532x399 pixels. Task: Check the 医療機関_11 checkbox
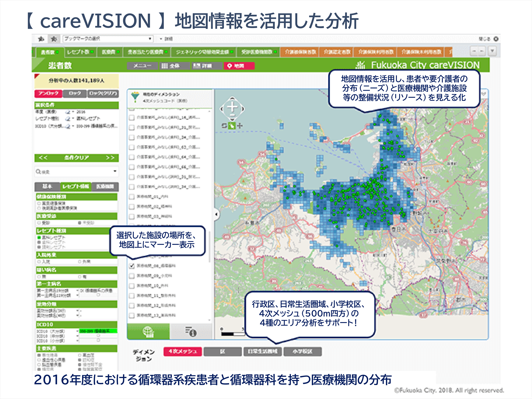132,296
